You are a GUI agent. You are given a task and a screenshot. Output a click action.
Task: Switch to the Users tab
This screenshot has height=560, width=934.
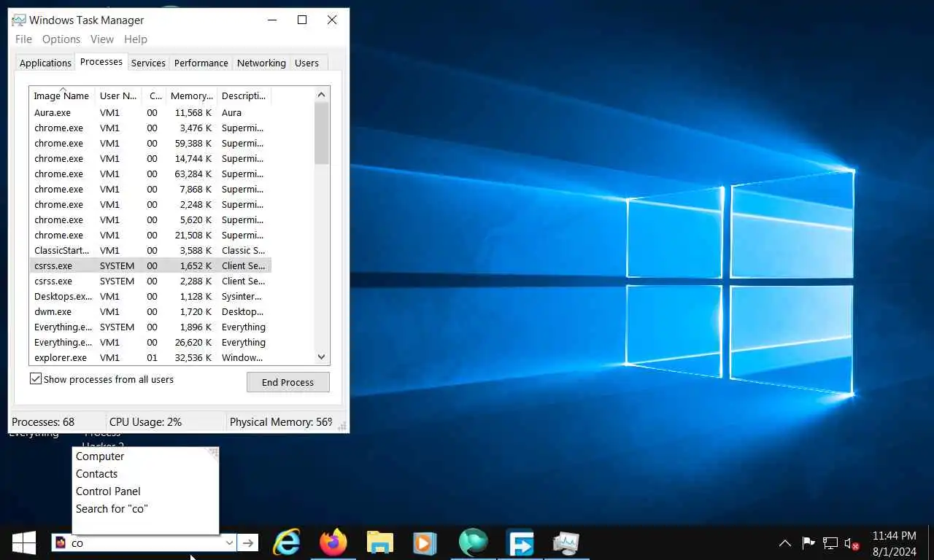click(x=306, y=63)
